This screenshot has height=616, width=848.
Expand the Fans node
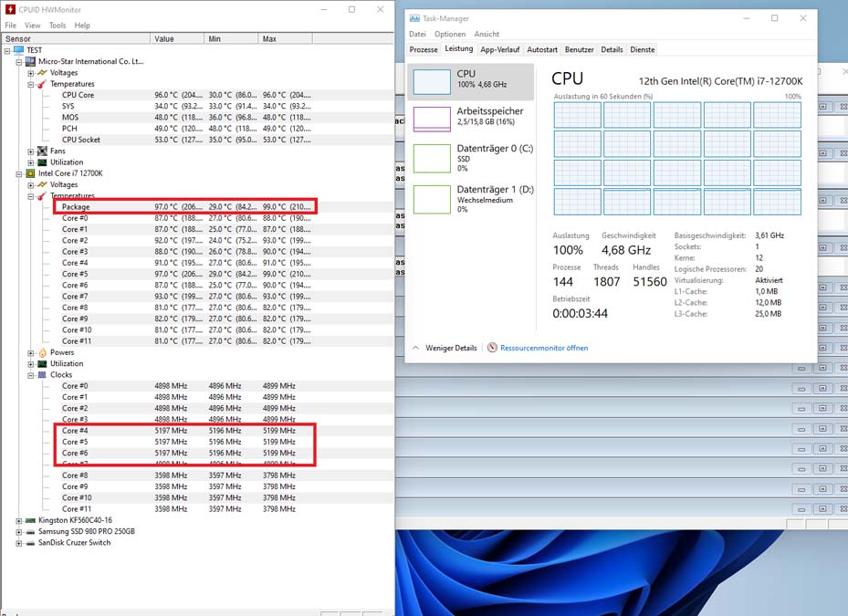pyautogui.click(x=31, y=151)
